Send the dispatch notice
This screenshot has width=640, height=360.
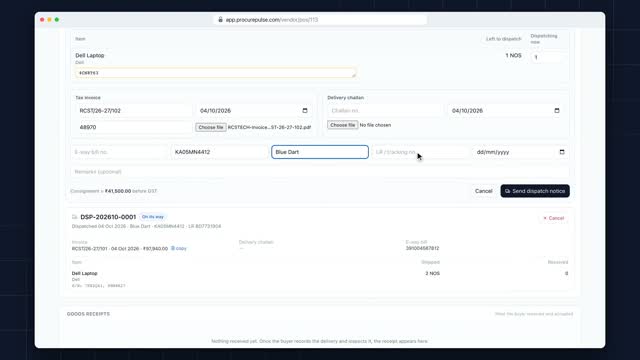tap(535, 191)
